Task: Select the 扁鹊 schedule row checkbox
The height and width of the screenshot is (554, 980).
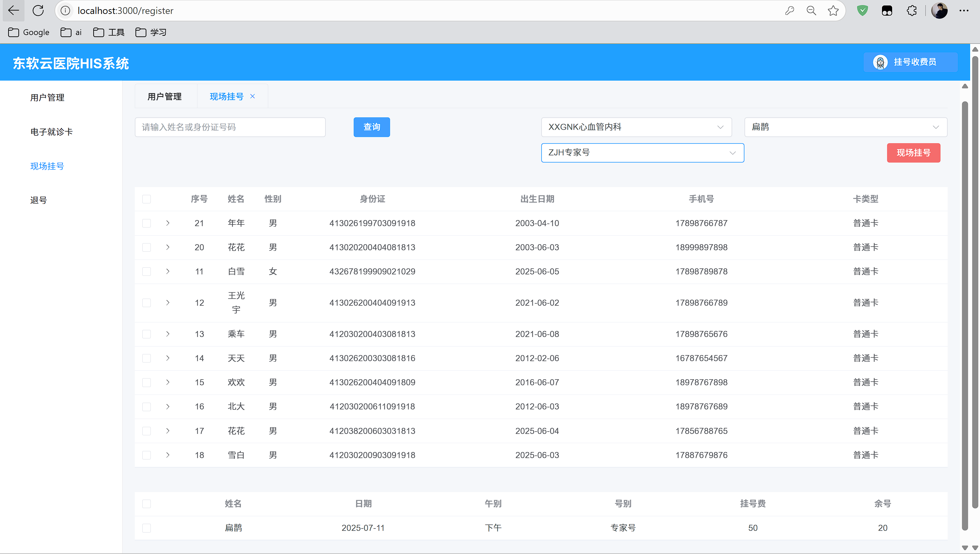Action: pos(147,528)
